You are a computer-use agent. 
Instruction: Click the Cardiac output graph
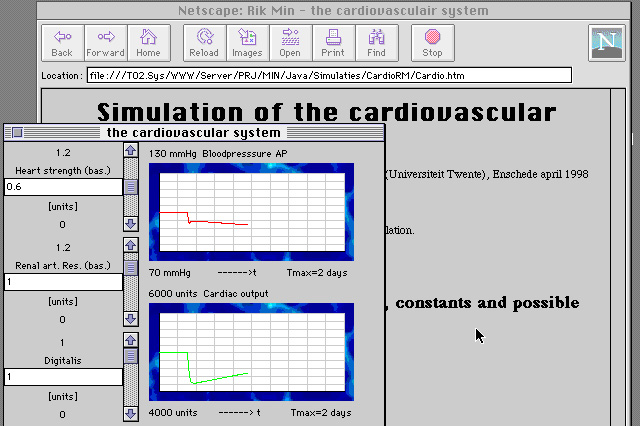pos(251,352)
